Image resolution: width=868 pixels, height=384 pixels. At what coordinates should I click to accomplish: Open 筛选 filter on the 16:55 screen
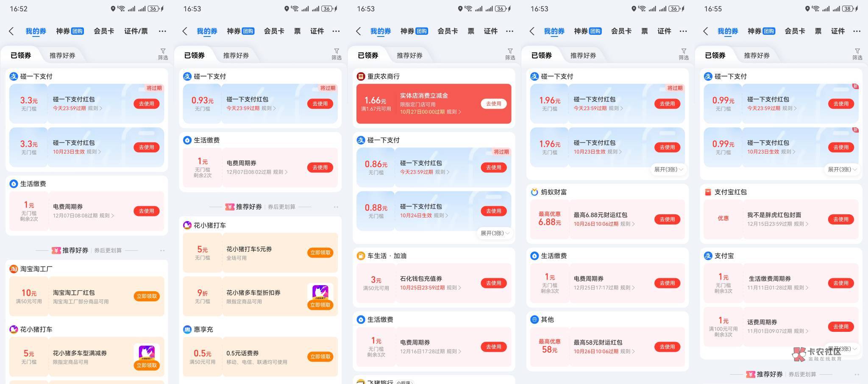[x=857, y=54]
